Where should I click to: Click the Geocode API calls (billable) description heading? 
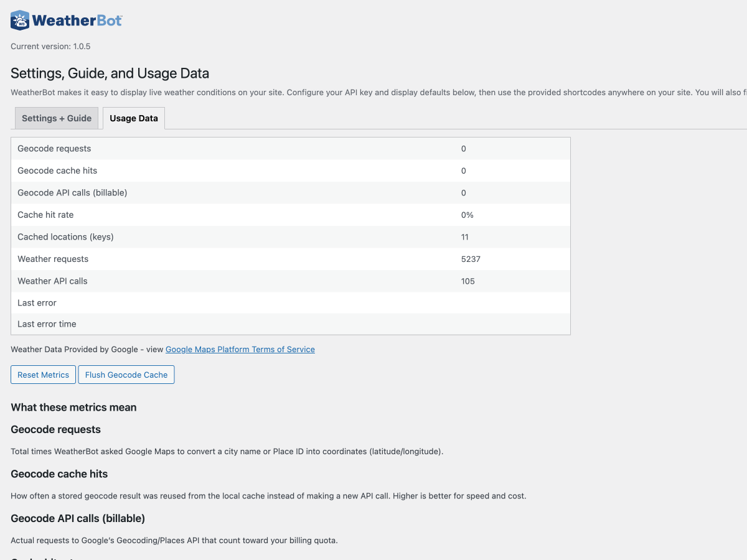78,518
